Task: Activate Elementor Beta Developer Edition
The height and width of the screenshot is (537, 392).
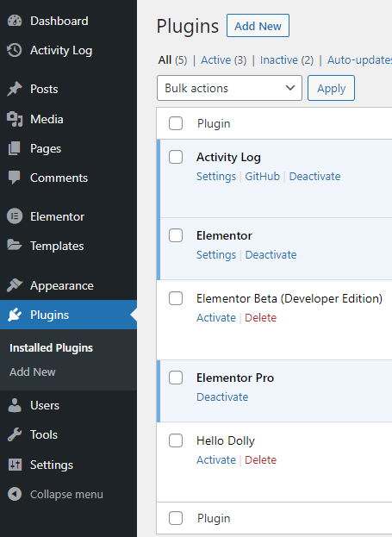Action: (x=216, y=318)
